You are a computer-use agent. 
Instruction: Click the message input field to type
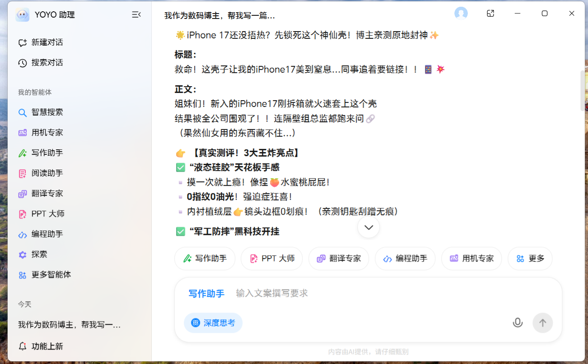(316, 293)
